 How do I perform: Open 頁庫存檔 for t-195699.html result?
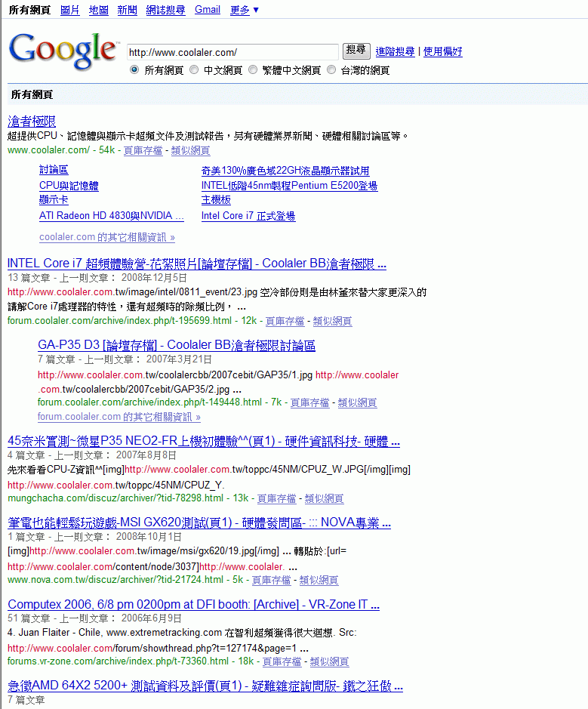click(x=285, y=321)
